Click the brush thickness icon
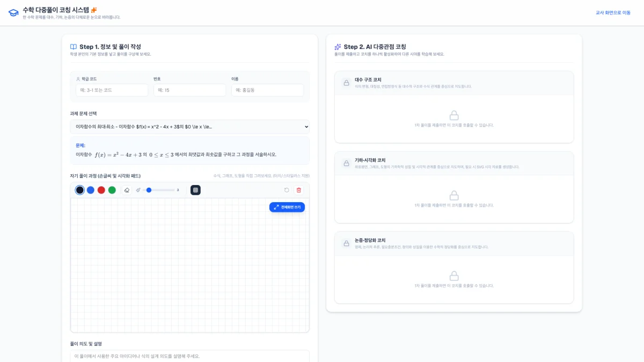The image size is (644, 362). 138,190
